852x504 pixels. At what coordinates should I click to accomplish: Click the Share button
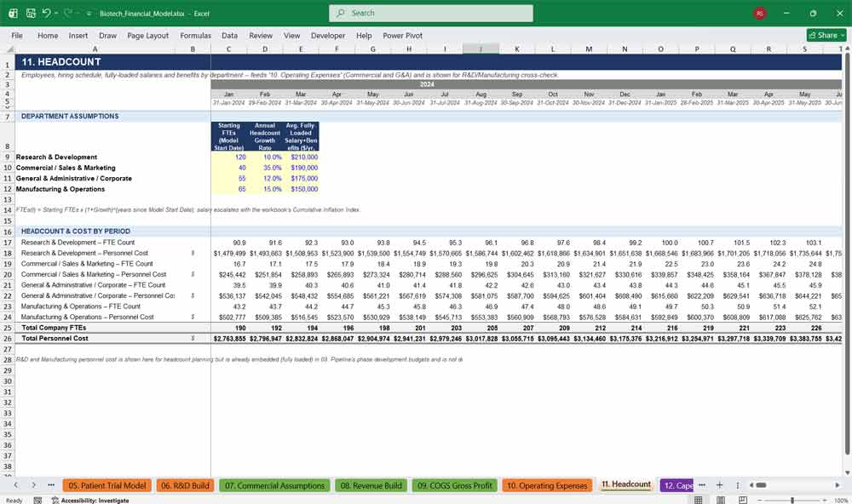click(826, 35)
